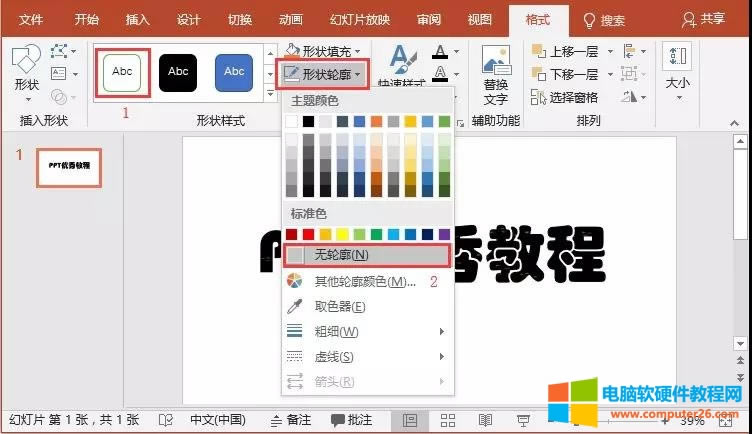Click the 共享 share button
This screenshot has height=434, width=752.
(x=703, y=19)
